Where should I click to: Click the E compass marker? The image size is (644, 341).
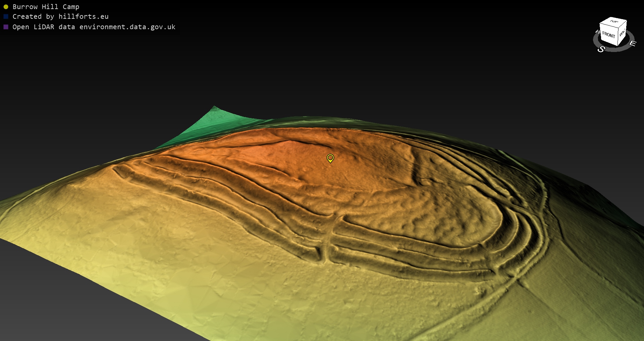(x=633, y=43)
